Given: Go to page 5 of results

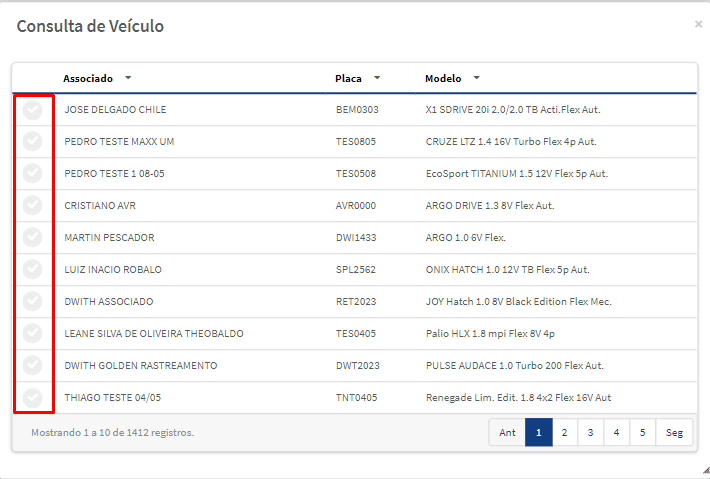Looking at the screenshot, I should click(642, 432).
